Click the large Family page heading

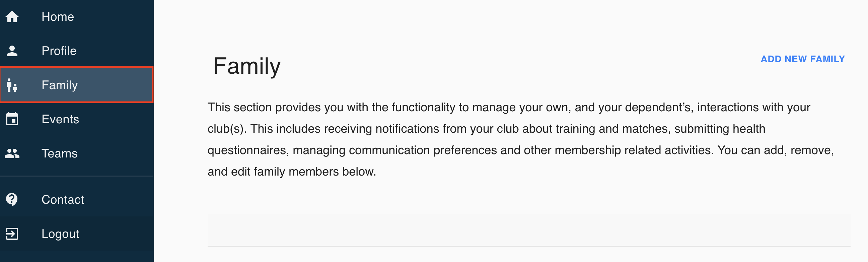[x=247, y=66]
